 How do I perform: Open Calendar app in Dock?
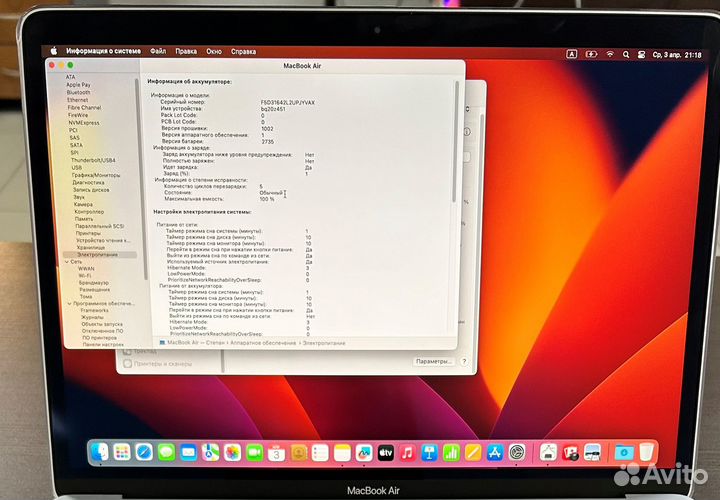[276, 453]
